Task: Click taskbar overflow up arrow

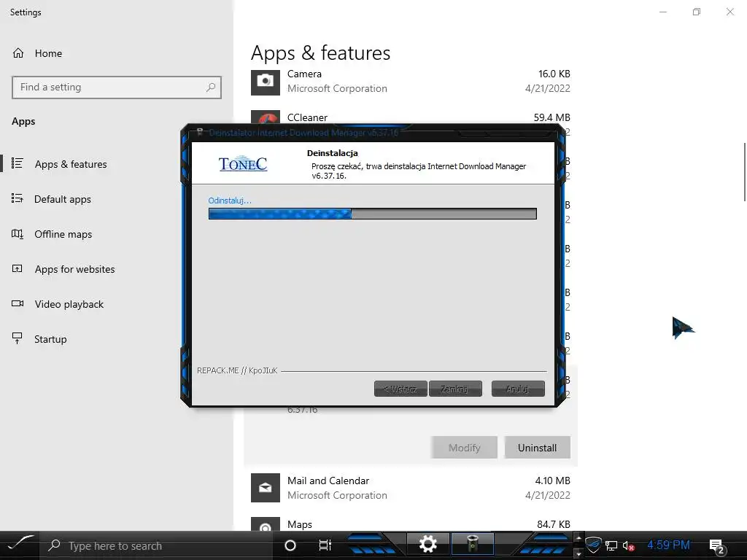Action: point(578,537)
